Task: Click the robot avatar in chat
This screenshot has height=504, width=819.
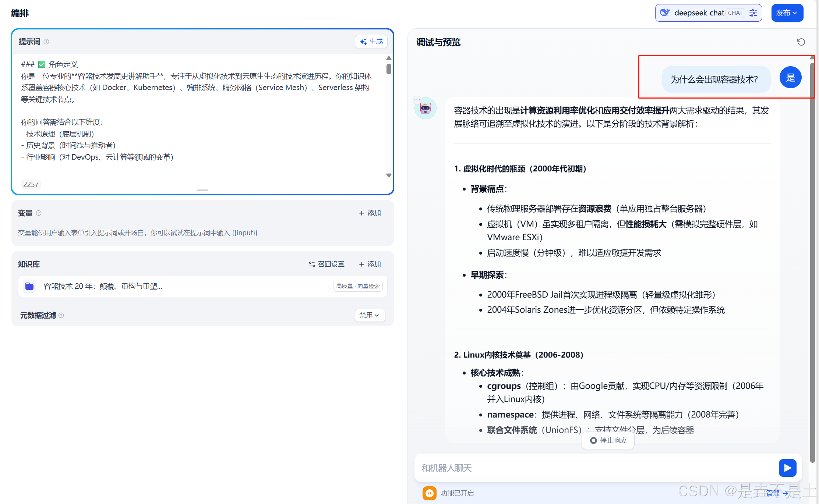Action: [x=425, y=108]
